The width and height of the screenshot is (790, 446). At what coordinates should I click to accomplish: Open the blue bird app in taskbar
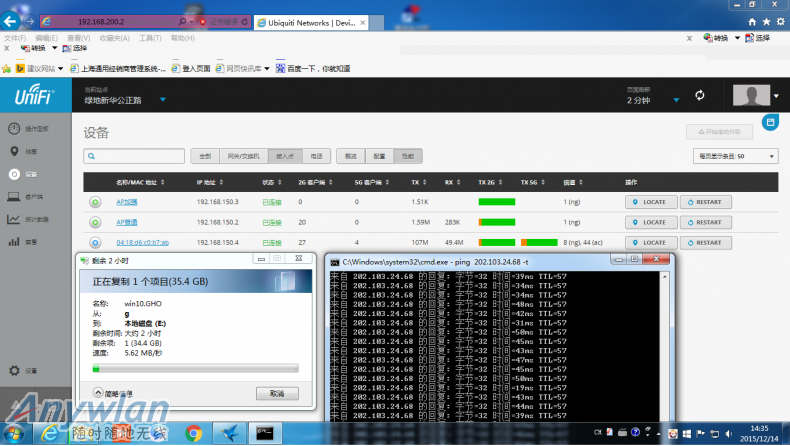[x=229, y=433]
